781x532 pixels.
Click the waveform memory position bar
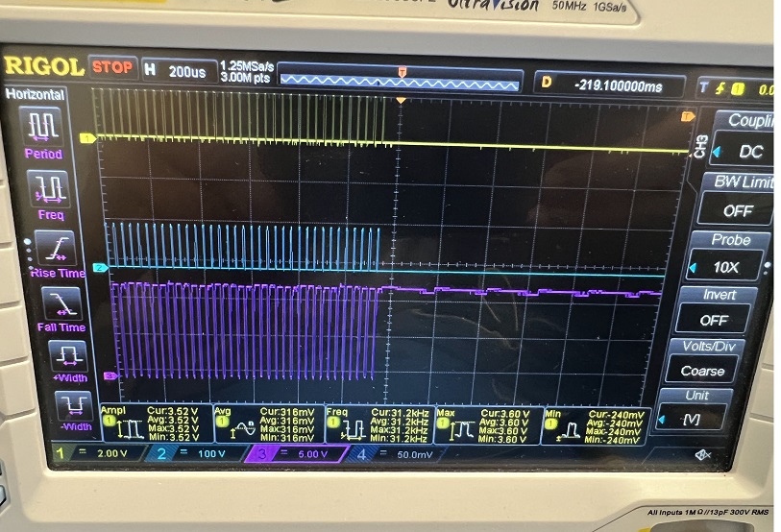tap(402, 81)
